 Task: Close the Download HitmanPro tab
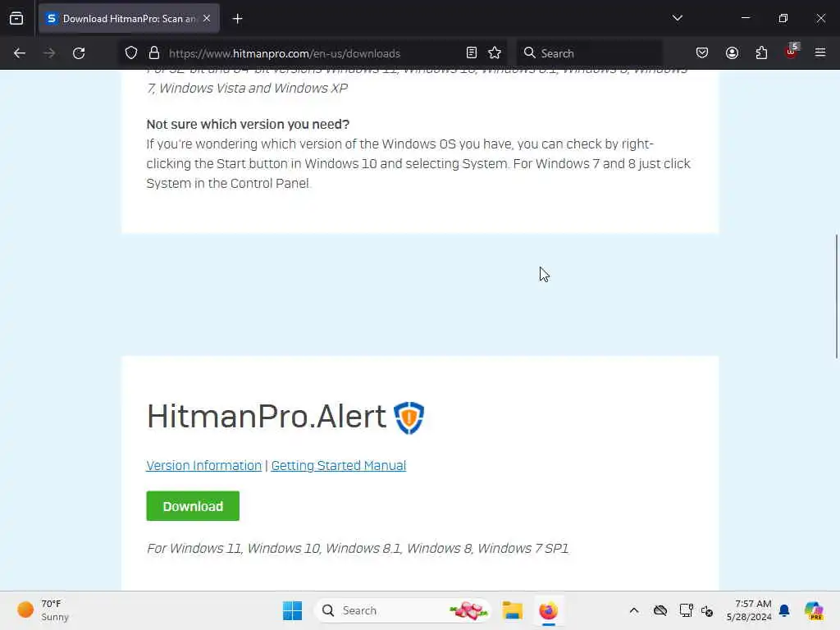coord(207,19)
